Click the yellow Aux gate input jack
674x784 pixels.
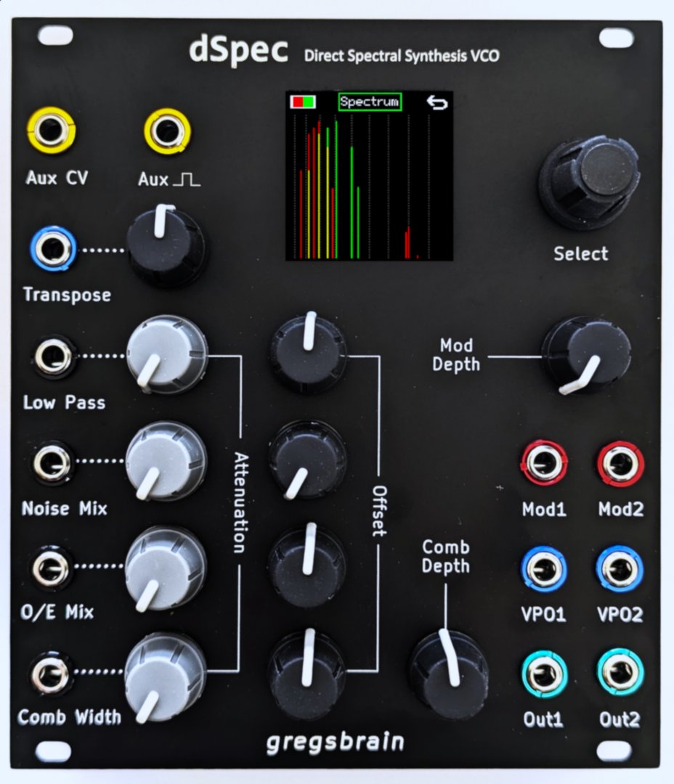click(167, 131)
